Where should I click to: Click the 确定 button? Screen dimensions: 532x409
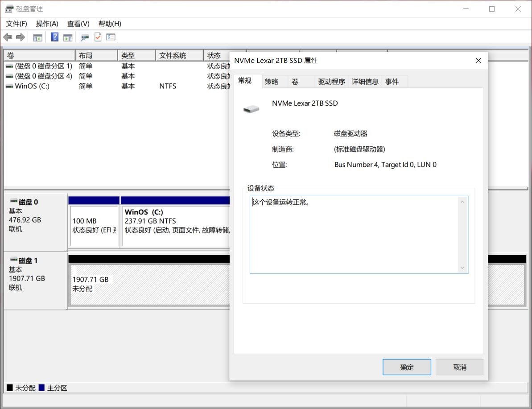point(406,367)
